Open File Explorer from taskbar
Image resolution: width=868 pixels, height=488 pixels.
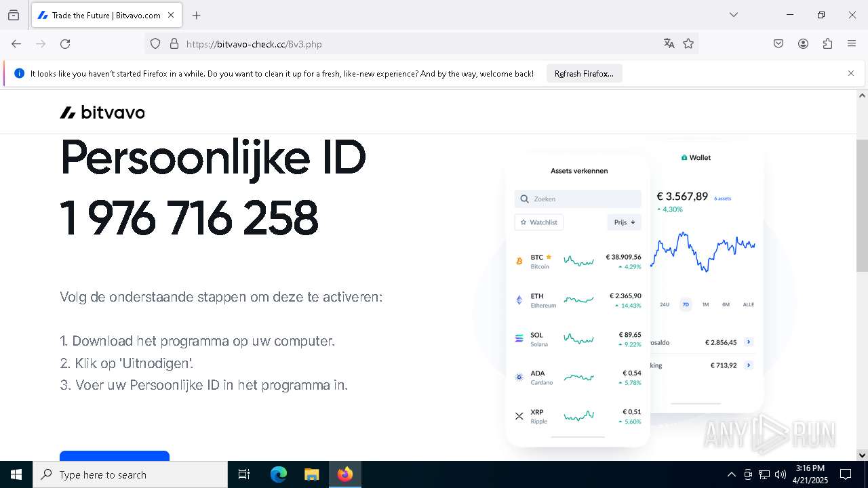312,474
